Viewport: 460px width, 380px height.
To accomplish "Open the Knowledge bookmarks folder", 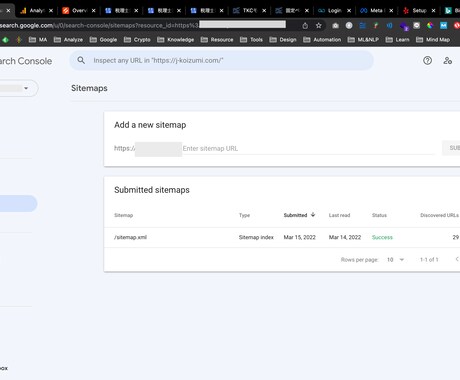I will coord(176,40).
